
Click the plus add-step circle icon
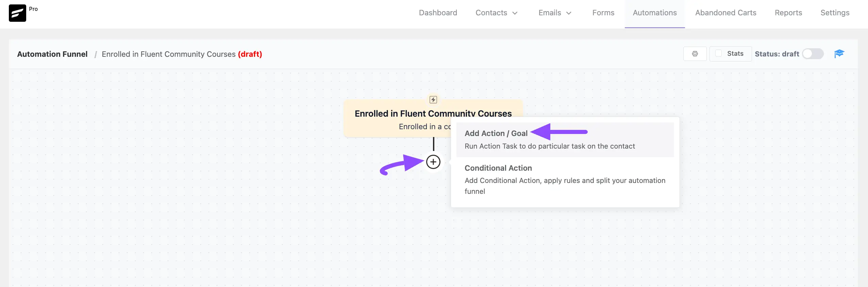click(433, 162)
